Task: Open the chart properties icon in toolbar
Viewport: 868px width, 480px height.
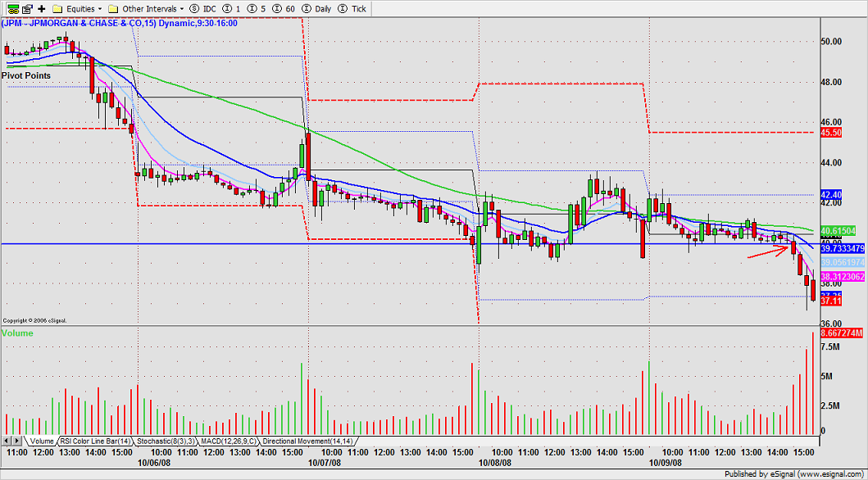Action: pos(28,9)
